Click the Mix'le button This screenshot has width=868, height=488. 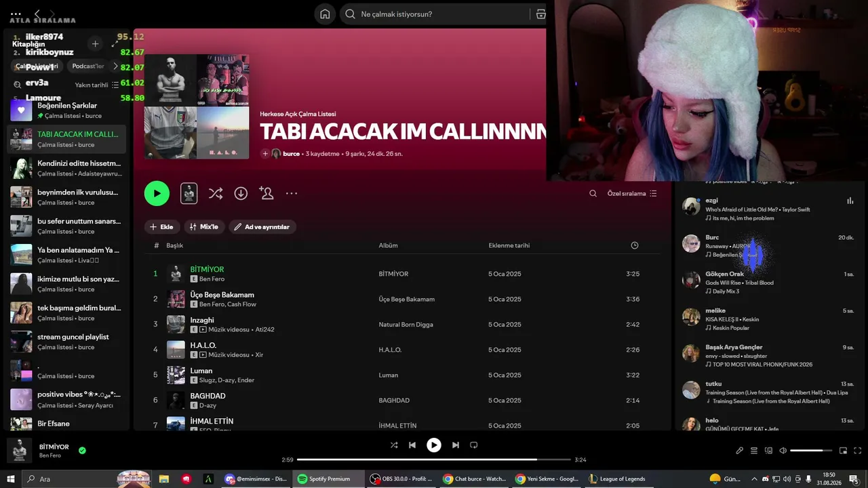(203, 227)
